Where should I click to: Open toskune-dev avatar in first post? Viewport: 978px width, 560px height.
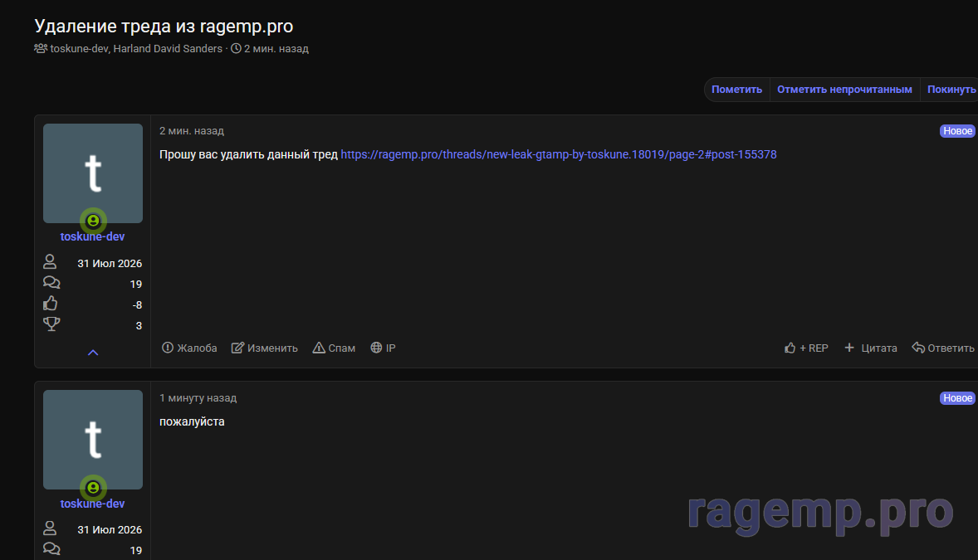tap(93, 173)
